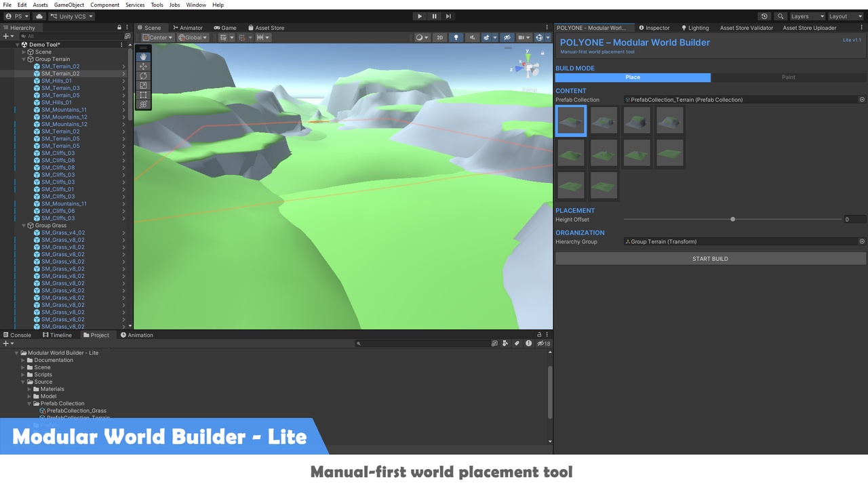The width and height of the screenshot is (868, 488).
Task: Switch to the Game tab
Action: point(225,28)
